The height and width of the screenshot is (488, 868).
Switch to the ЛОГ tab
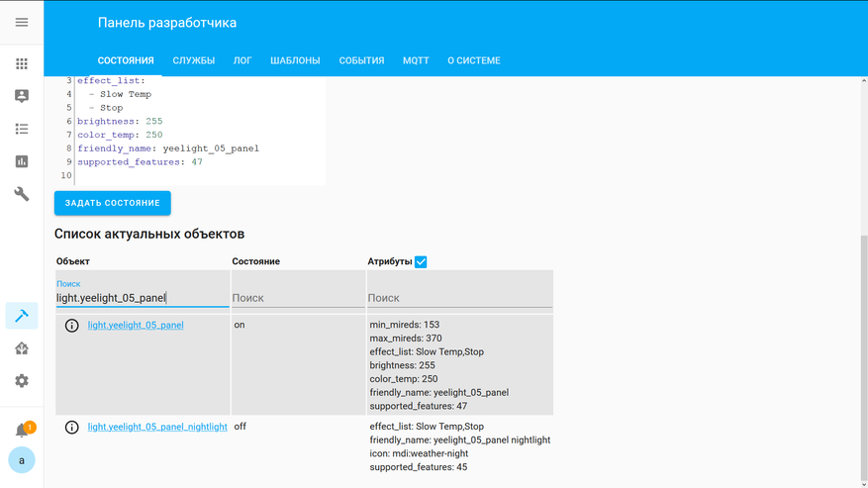coord(242,60)
